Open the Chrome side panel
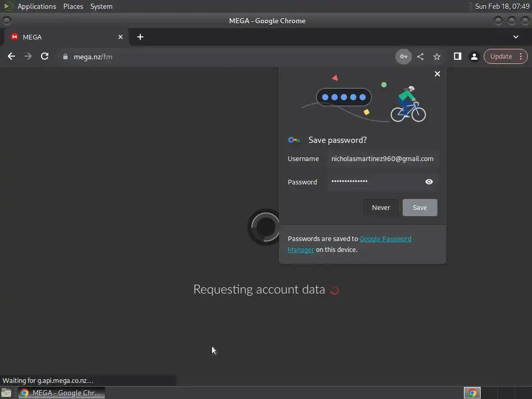The height and width of the screenshot is (399, 532). click(457, 56)
